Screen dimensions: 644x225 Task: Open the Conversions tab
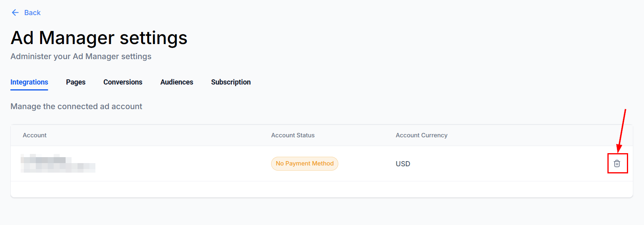click(123, 82)
